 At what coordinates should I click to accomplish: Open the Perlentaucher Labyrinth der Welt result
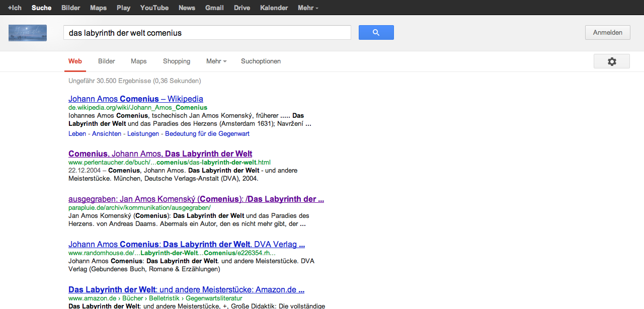point(160,153)
